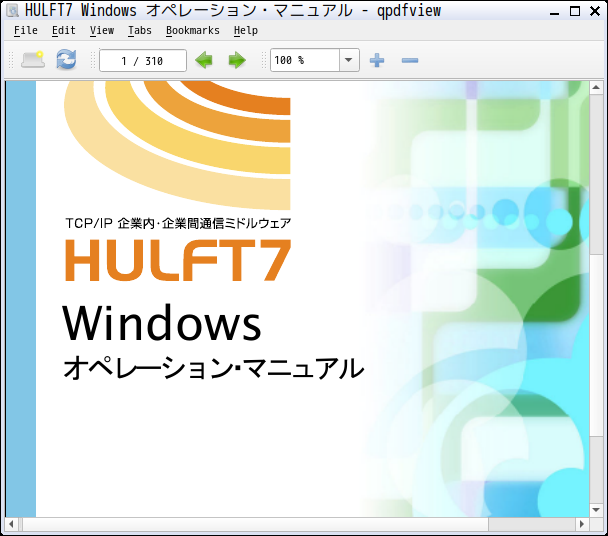The height and width of the screenshot is (536, 608).
Task: Open the Help menu
Action: (x=245, y=30)
